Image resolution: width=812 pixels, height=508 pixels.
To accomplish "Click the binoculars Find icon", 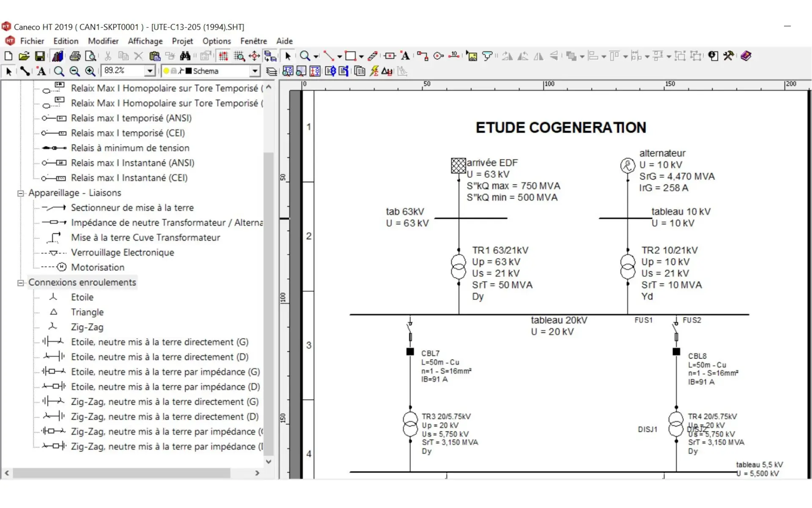I will pos(185,56).
